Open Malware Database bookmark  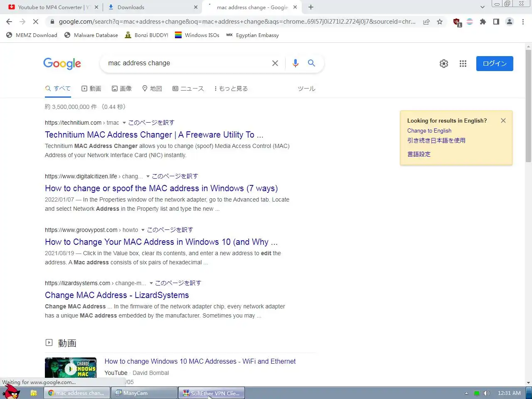(91, 35)
